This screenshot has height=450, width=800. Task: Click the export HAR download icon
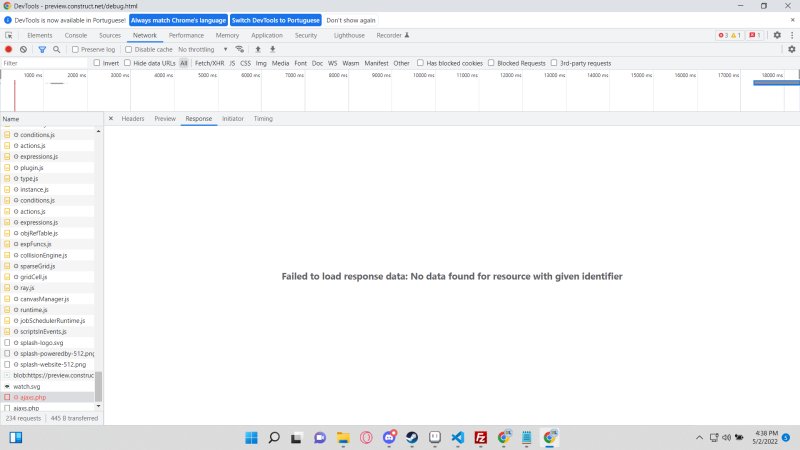[x=272, y=49]
